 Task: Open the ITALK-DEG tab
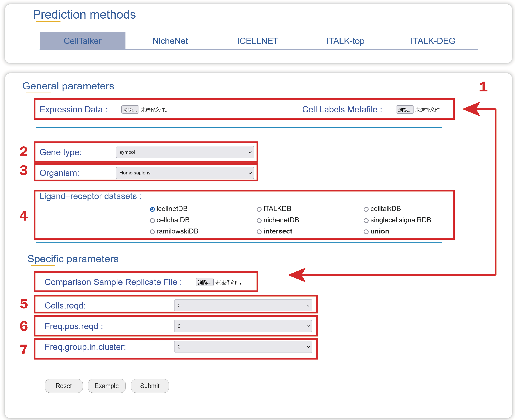(x=433, y=41)
